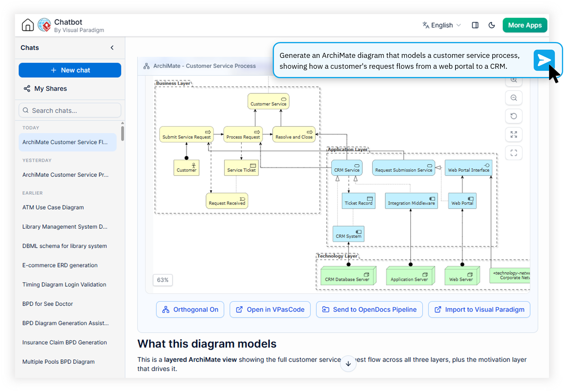Click the reset view rotate icon

(514, 116)
